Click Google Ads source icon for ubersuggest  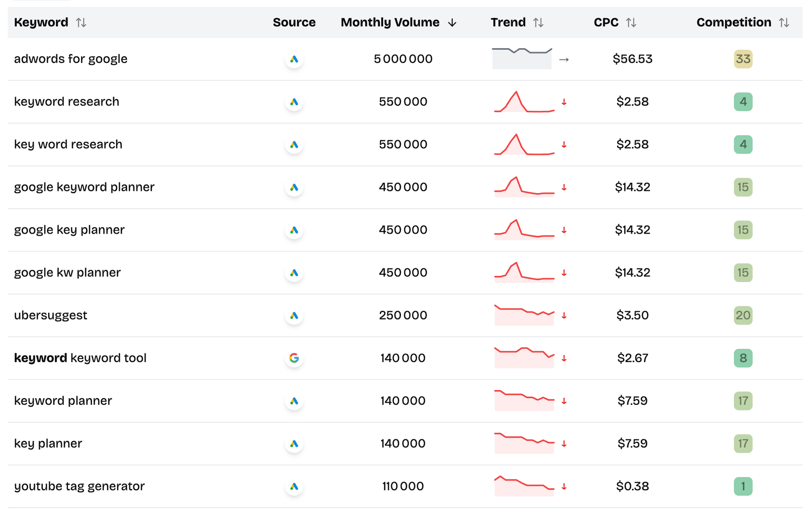(294, 315)
